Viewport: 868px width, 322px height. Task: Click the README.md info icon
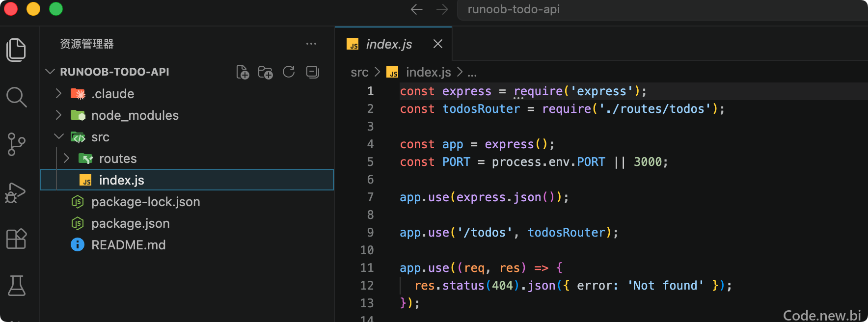tap(78, 245)
